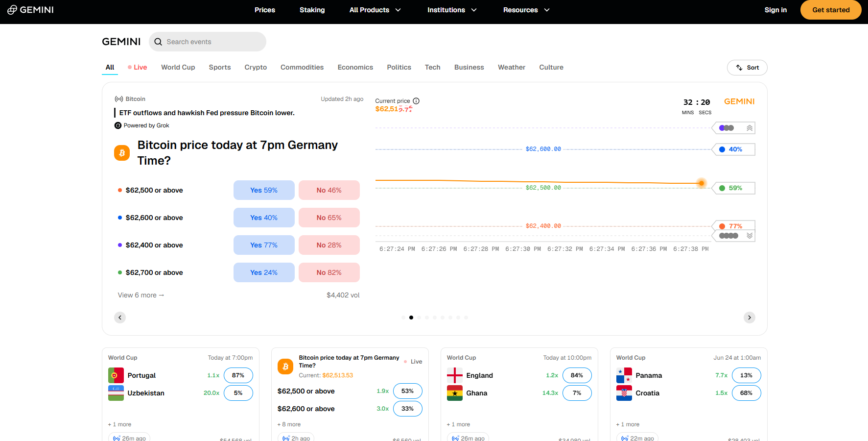Switch to the Politics tab
868x441 pixels.
tap(399, 67)
